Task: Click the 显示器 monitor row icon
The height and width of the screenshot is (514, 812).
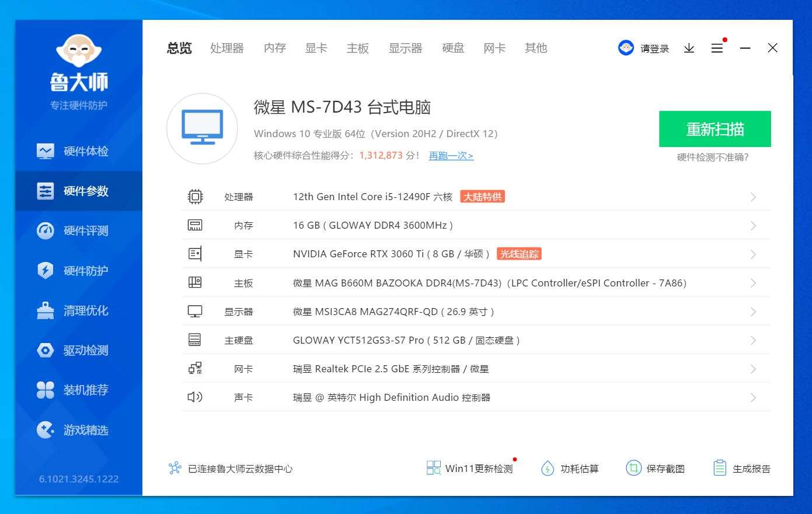Action: (x=195, y=312)
